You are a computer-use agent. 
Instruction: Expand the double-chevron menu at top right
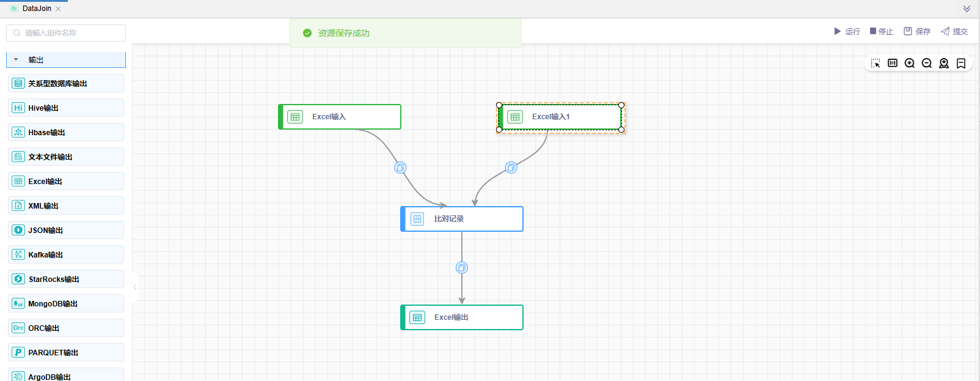967,9
